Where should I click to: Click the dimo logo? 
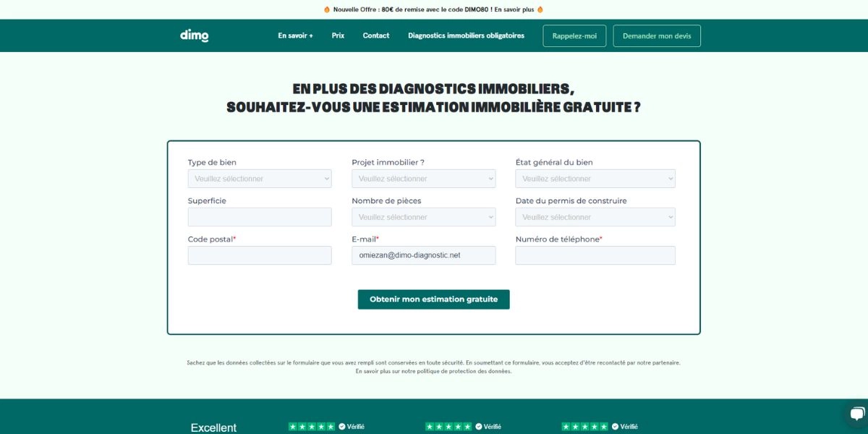[194, 35]
